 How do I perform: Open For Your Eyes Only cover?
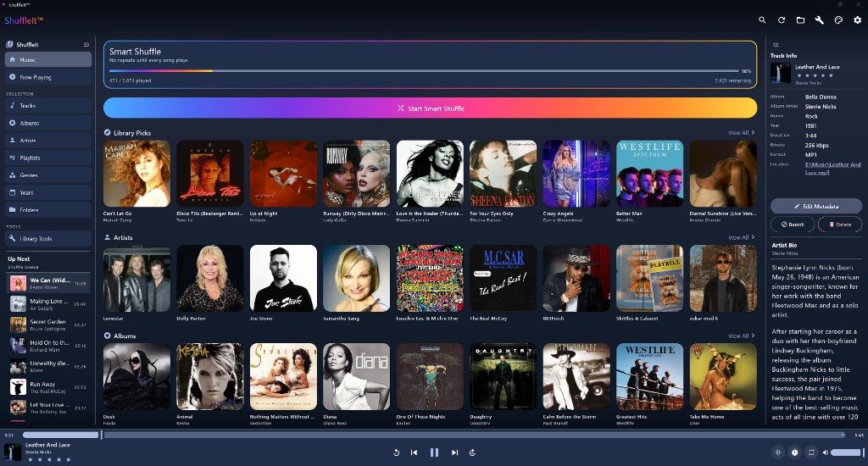point(503,173)
